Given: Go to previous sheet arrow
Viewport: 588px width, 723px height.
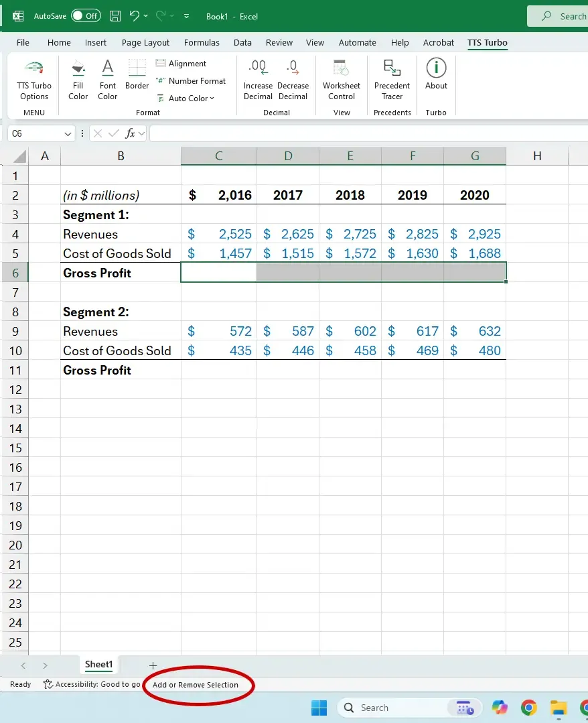Looking at the screenshot, I should pos(23,665).
